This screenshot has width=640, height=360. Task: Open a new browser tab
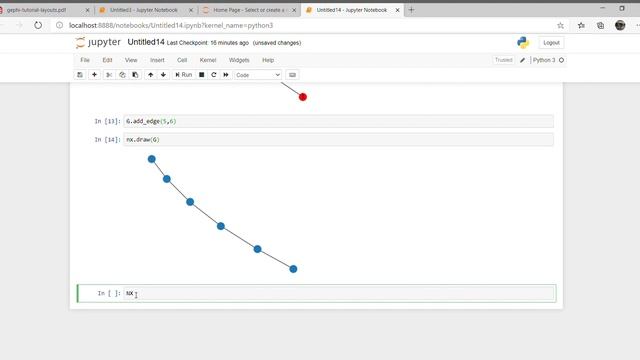411,10
